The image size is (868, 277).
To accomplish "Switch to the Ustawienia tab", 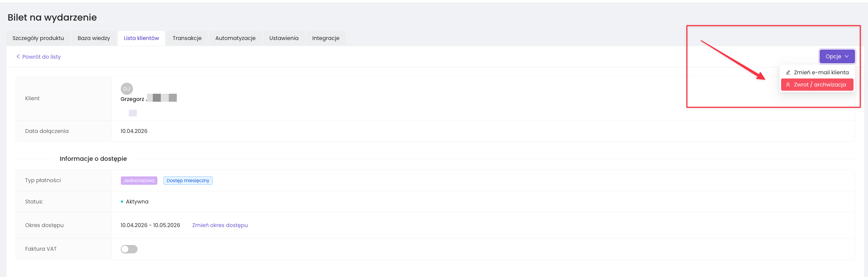I will click(x=284, y=38).
